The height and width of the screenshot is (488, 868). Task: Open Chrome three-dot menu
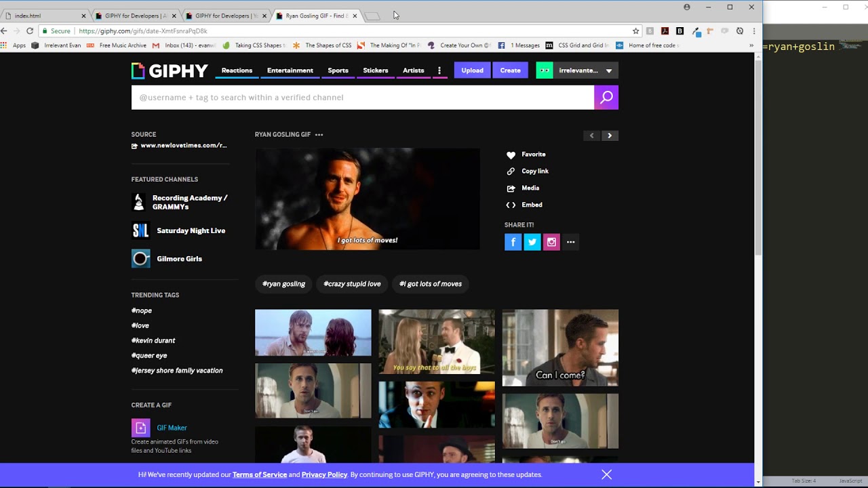point(753,30)
